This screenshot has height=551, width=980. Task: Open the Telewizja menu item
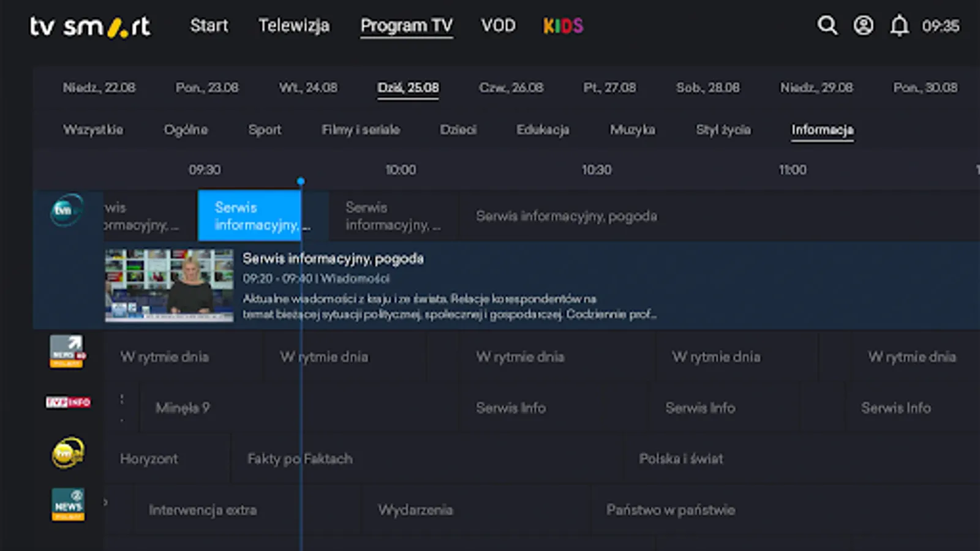coord(293,26)
